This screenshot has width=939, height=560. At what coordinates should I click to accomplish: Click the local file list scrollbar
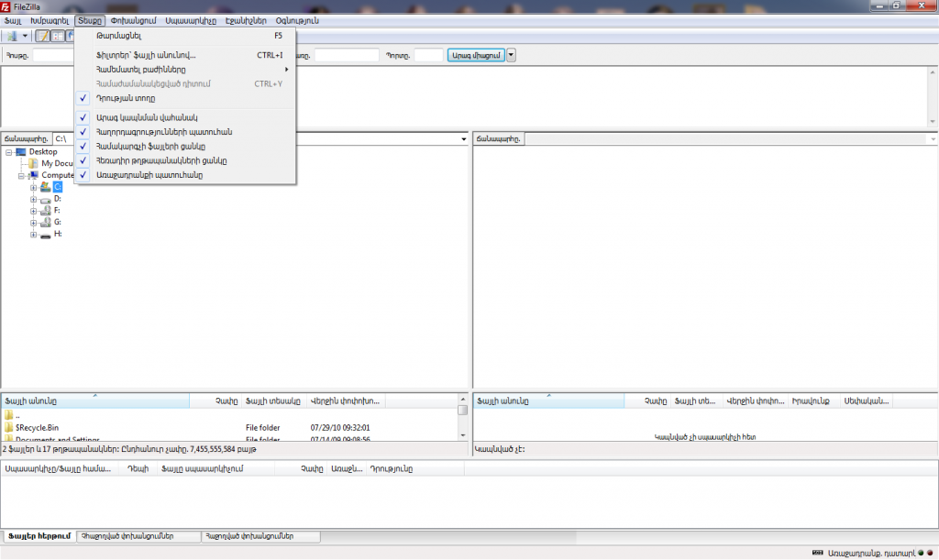tap(462, 422)
